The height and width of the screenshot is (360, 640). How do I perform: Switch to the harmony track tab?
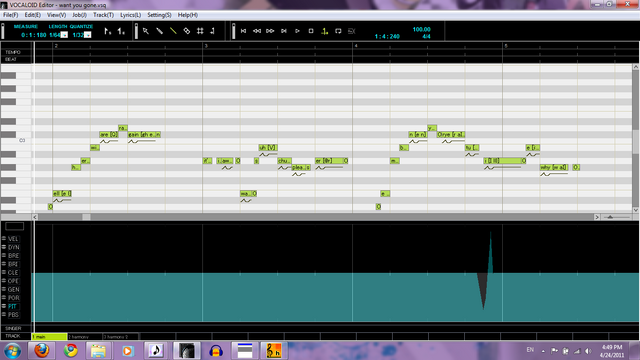[x=84, y=337]
